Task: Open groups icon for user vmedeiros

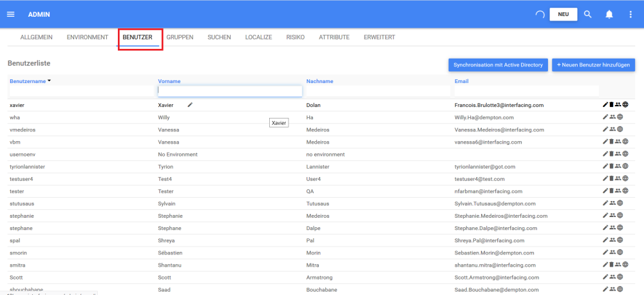Action: (613, 129)
